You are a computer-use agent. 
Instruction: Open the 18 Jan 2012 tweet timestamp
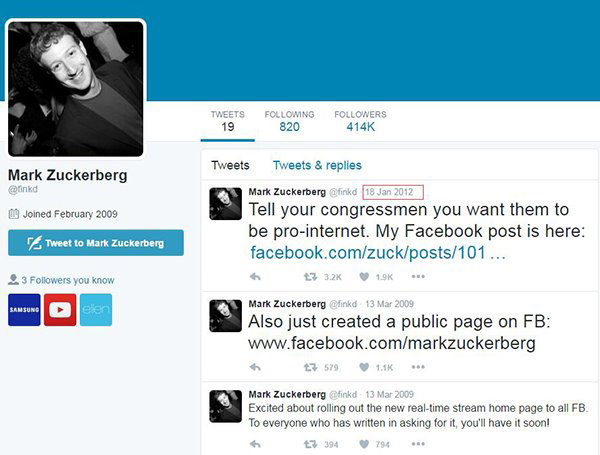coord(389,192)
